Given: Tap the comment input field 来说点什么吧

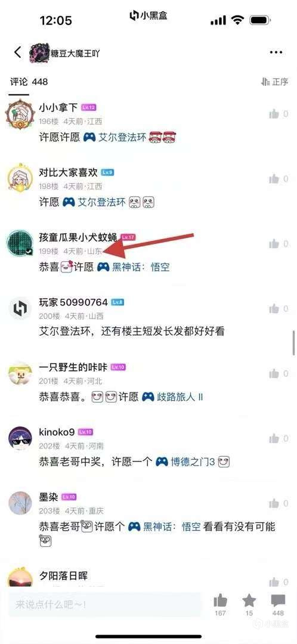Looking at the screenshot, I should pyautogui.click(x=105, y=604).
